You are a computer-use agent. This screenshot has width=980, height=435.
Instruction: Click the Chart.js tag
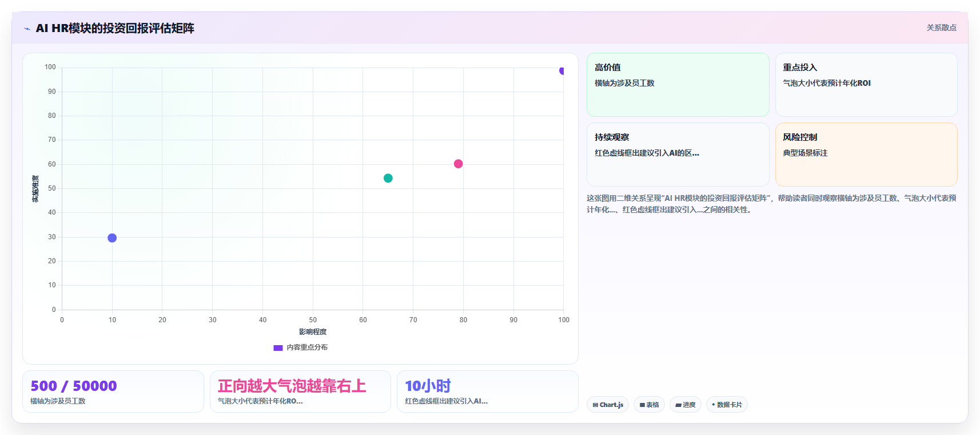pyautogui.click(x=608, y=405)
